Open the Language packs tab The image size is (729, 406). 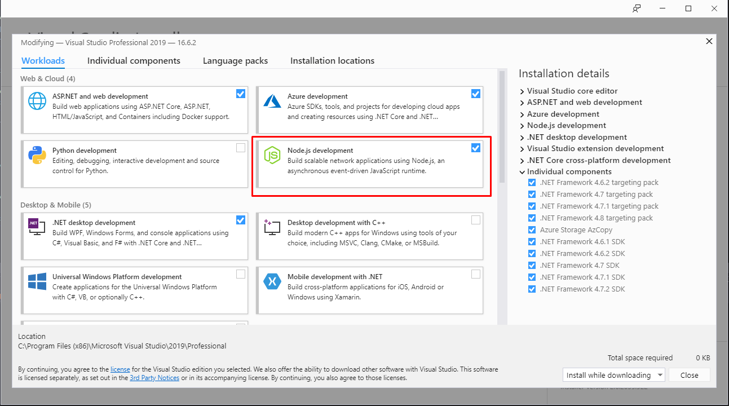point(235,61)
